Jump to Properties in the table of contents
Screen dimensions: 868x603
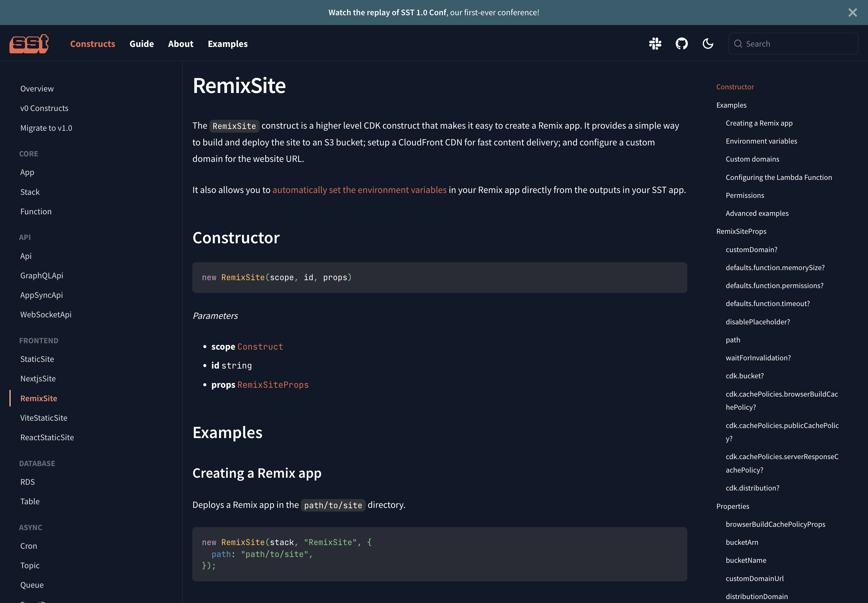click(732, 506)
